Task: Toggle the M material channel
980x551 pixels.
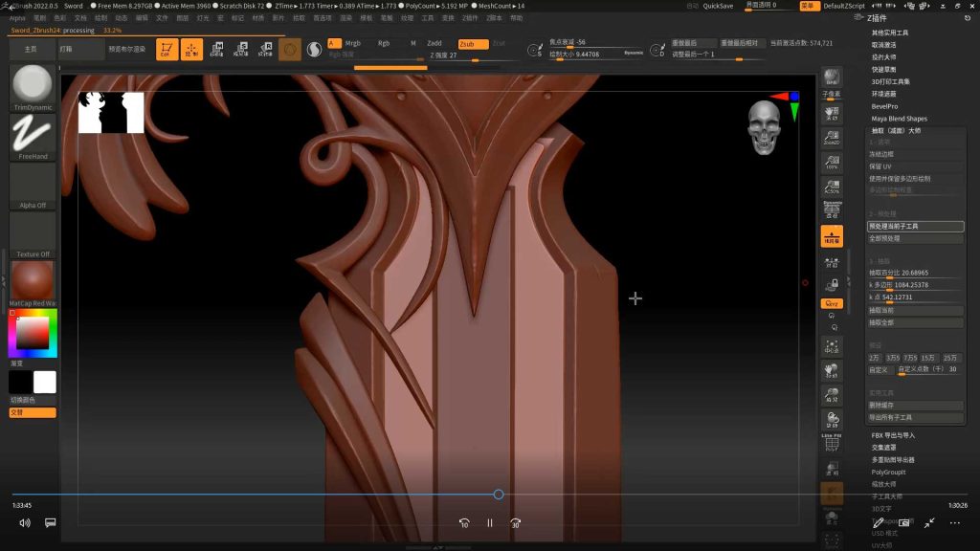Action: (x=413, y=43)
